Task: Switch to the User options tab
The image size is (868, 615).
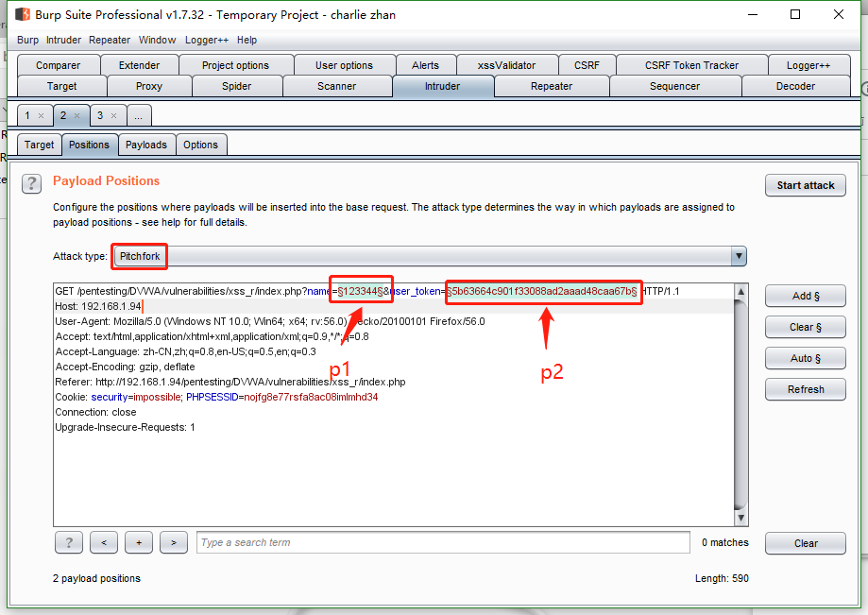Action: point(345,65)
